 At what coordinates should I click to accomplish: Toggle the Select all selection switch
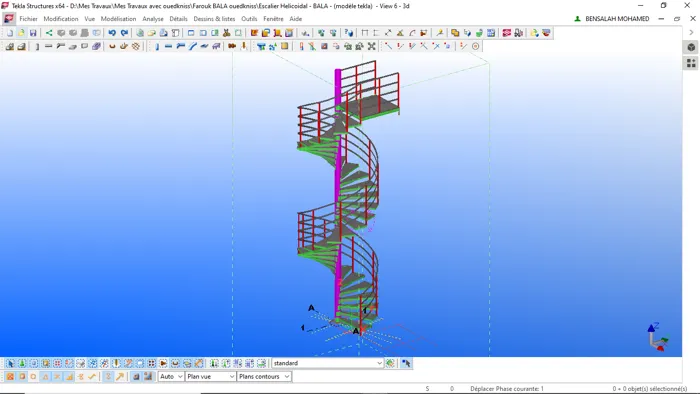pos(10,363)
